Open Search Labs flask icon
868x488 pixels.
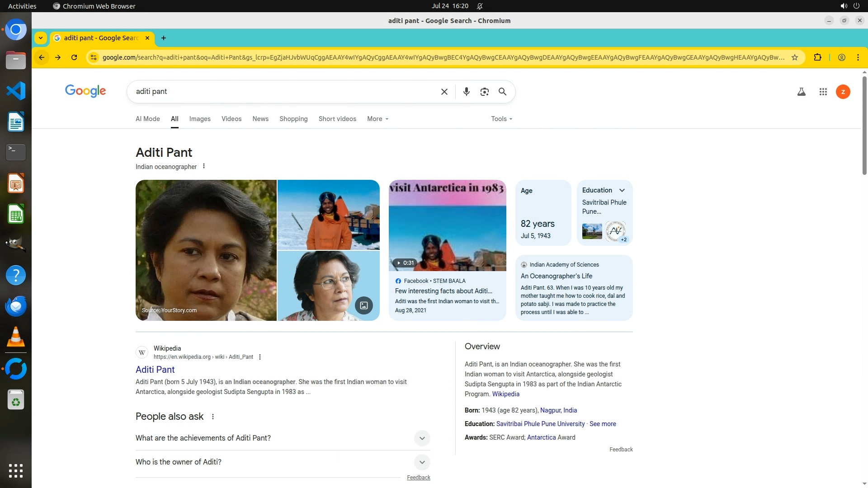point(801,92)
